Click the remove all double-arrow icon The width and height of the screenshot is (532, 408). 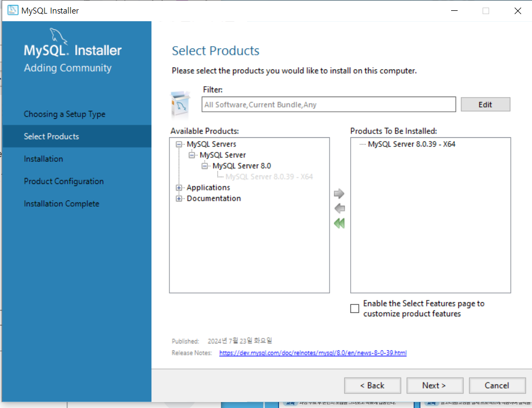click(339, 223)
